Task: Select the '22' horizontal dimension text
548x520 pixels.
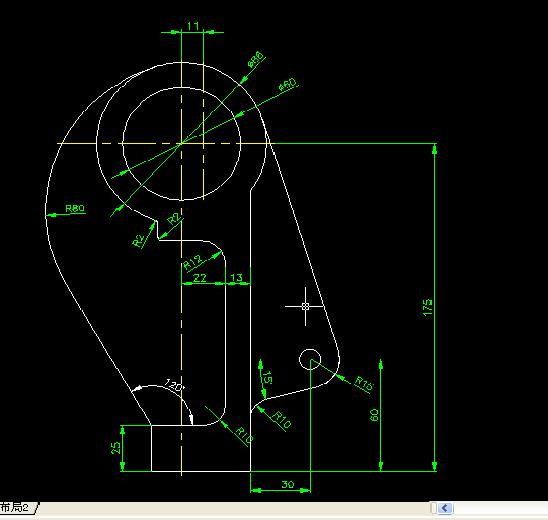Action: pyautogui.click(x=200, y=278)
